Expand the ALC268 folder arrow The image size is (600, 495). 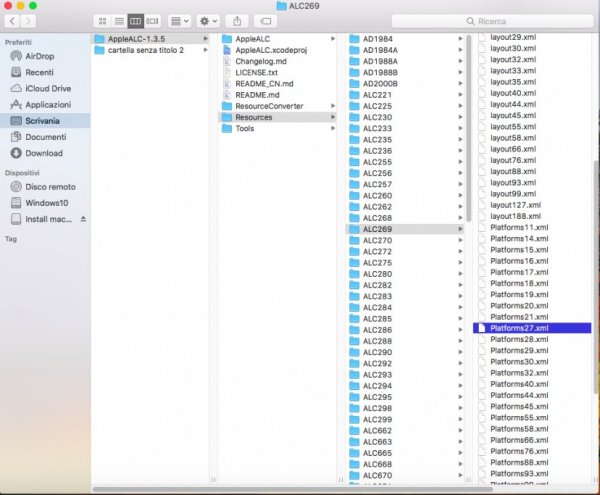460,218
